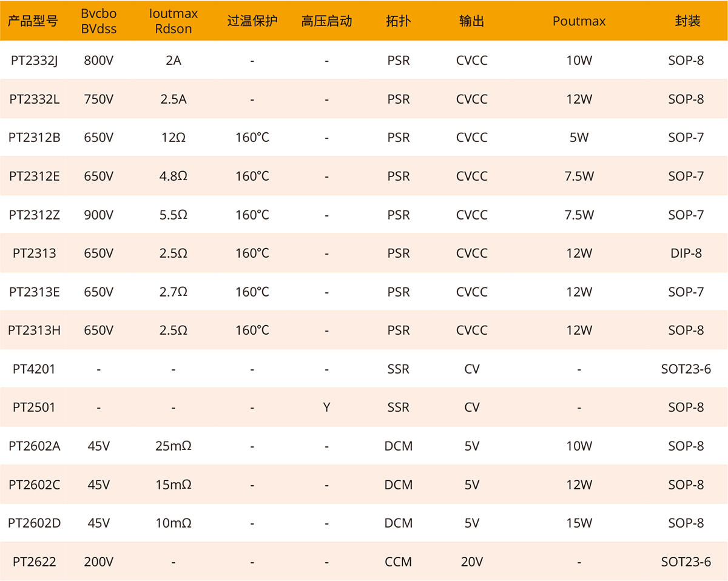The width and height of the screenshot is (728, 581).
Task: Click product model PT2602A
Action: 34,446
